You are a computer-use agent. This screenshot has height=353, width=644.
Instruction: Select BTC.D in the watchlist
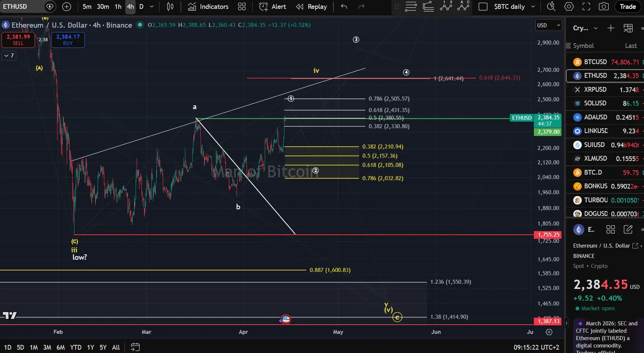tap(605, 172)
